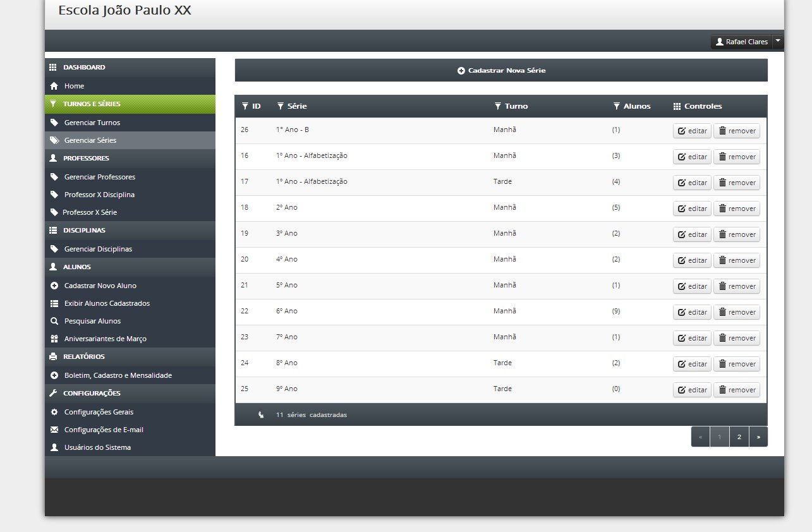Click the plus icon beside Boletim, Cadastro e Mensalidade
The width and height of the screenshot is (812, 532).
click(x=54, y=375)
